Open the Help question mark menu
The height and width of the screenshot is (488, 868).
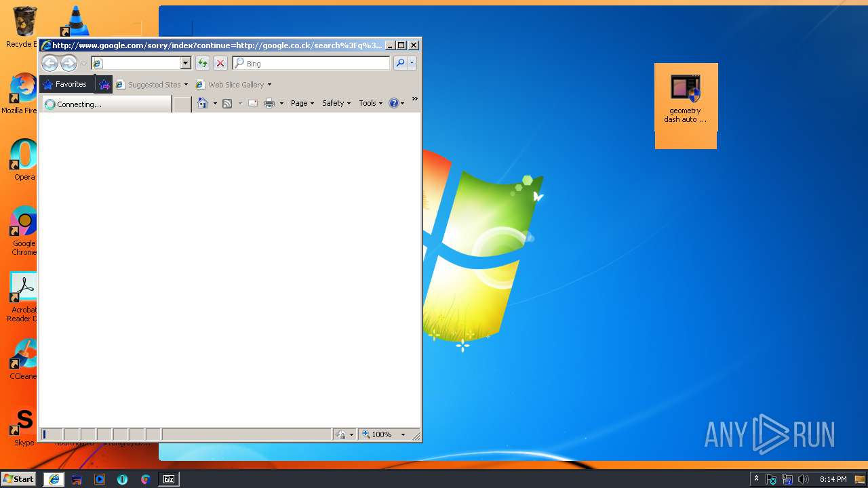click(x=397, y=103)
